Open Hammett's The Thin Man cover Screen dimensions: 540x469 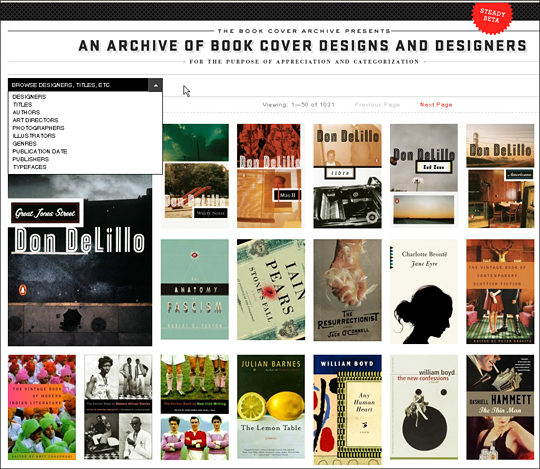pyautogui.click(x=500, y=407)
